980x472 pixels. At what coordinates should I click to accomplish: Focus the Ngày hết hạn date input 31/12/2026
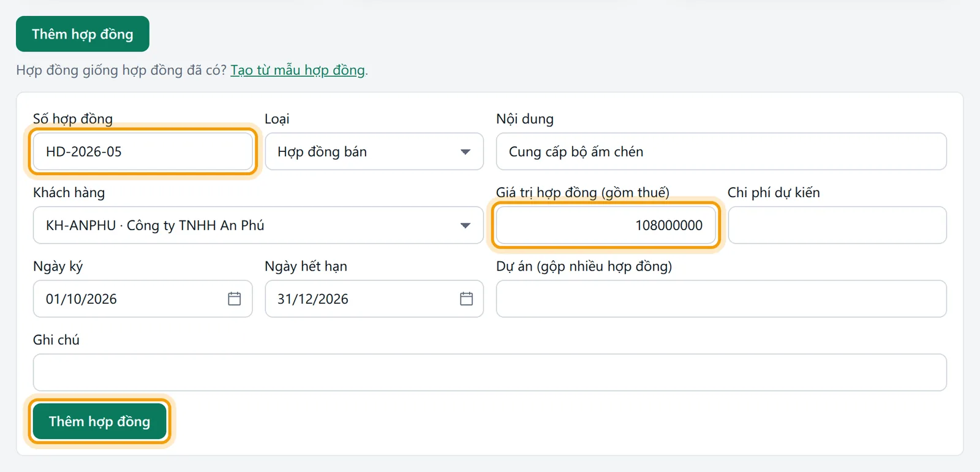point(374,299)
